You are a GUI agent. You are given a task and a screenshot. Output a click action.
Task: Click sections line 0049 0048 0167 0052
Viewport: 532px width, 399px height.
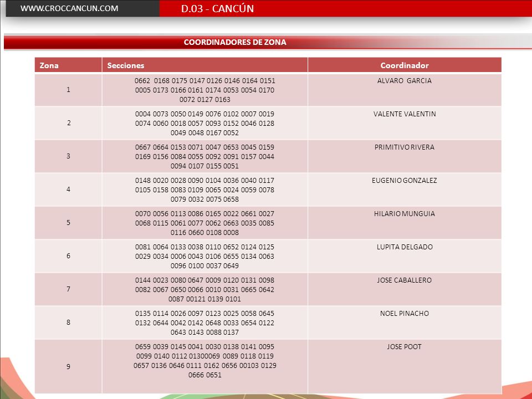[x=205, y=133]
